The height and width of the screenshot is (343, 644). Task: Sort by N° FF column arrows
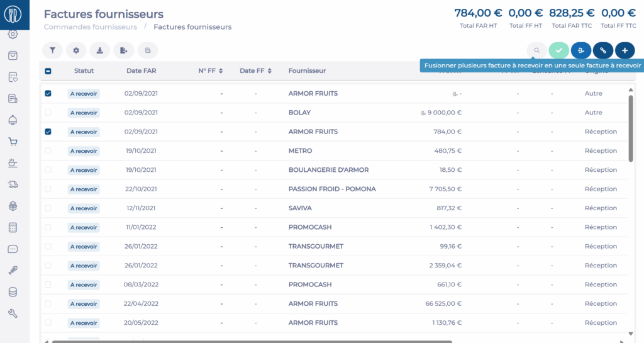(221, 71)
